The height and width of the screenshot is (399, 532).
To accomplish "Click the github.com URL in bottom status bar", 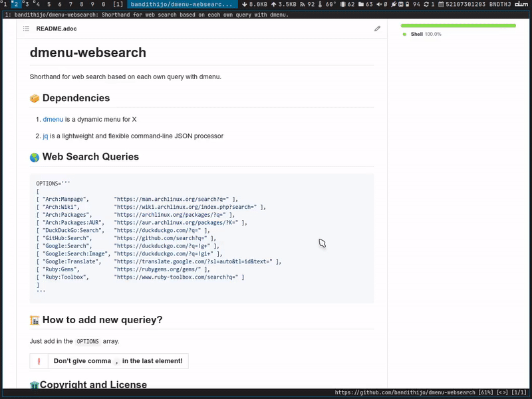I will pos(405,392).
